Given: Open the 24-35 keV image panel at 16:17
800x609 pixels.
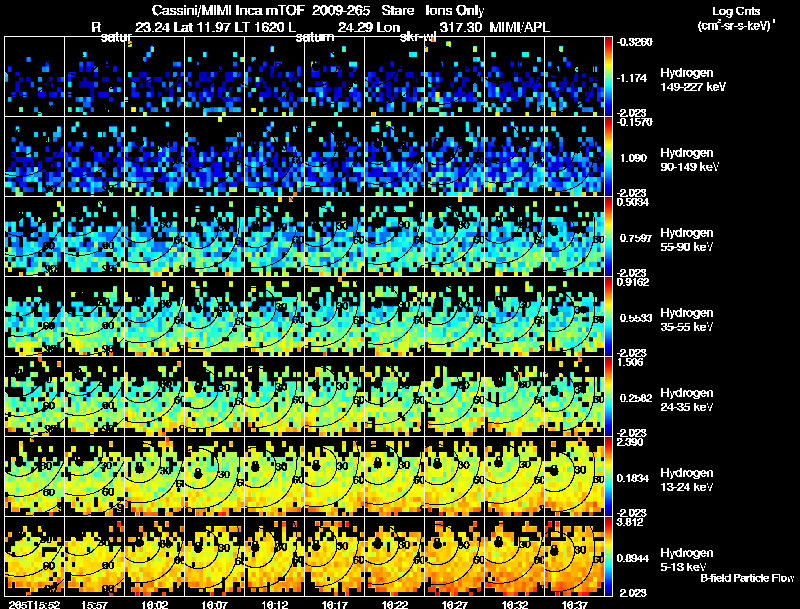Looking at the screenshot, I should (x=335, y=396).
